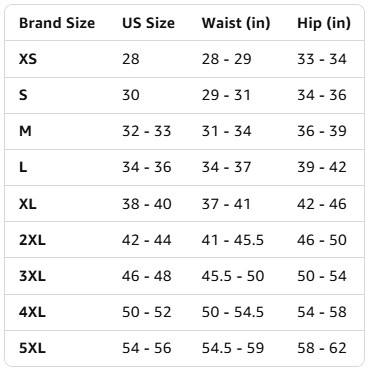Select the 4XL brand size label
This screenshot has height=369, width=368.
32,312
